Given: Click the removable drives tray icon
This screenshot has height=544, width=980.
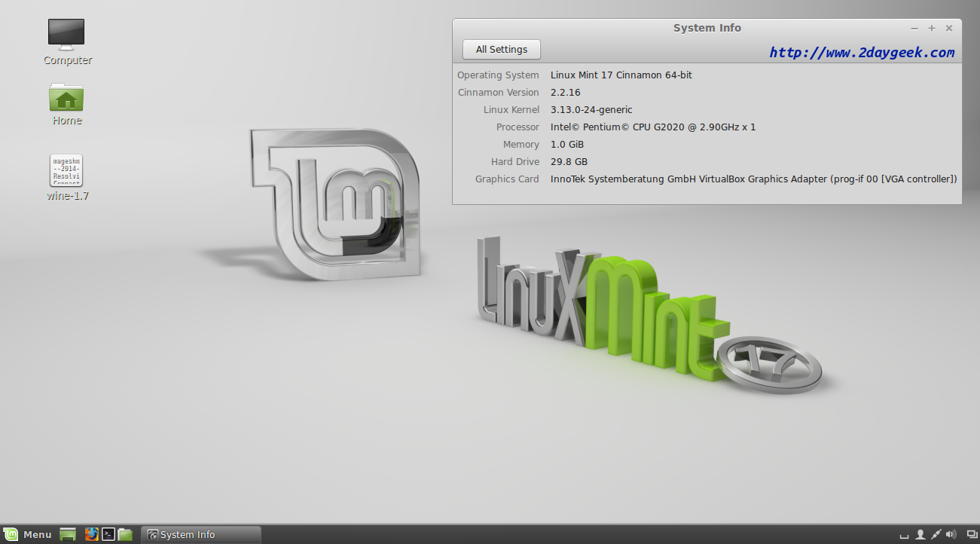Looking at the screenshot, I should pyautogui.click(x=905, y=535).
